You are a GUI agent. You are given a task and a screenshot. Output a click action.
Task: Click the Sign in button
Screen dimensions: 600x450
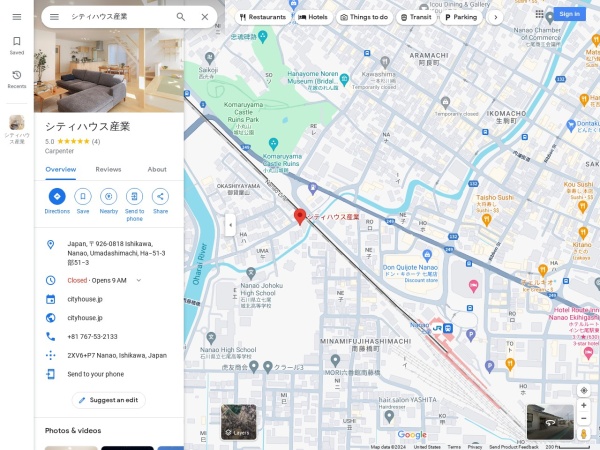tap(569, 14)
